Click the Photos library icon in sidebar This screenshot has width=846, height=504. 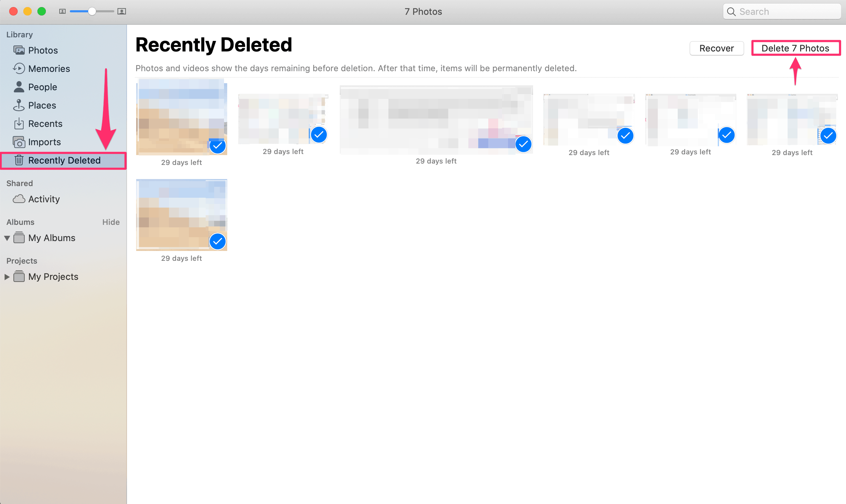coord(19,50)
